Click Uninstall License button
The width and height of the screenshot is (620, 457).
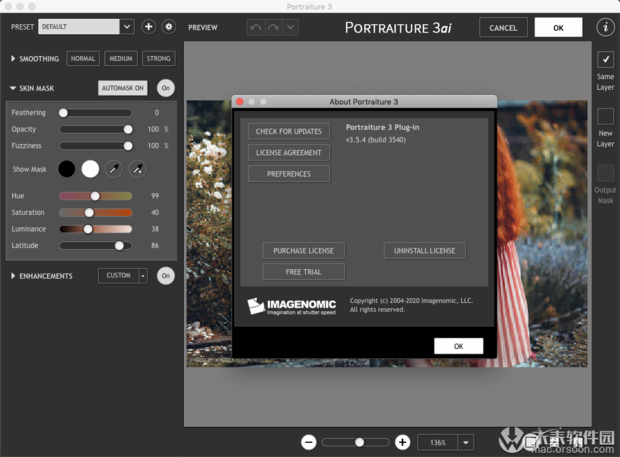pos(424,251)
